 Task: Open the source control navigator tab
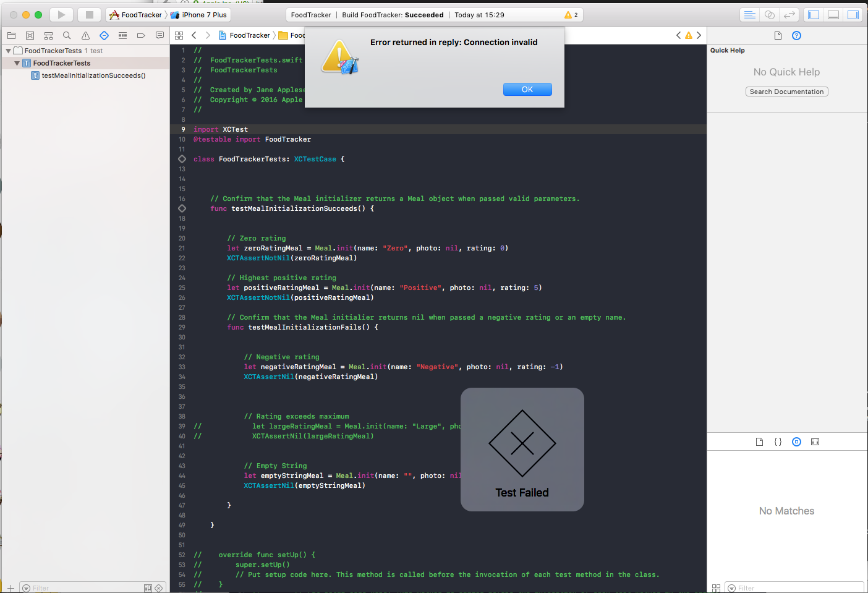coord(30,35)
